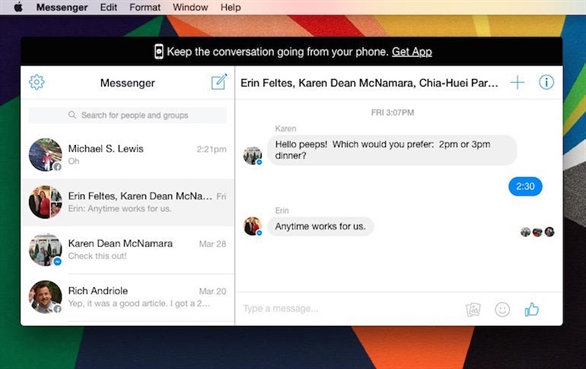Open the Edit menu
Viewport: 586px width, 369px height.
click(108, 7)
